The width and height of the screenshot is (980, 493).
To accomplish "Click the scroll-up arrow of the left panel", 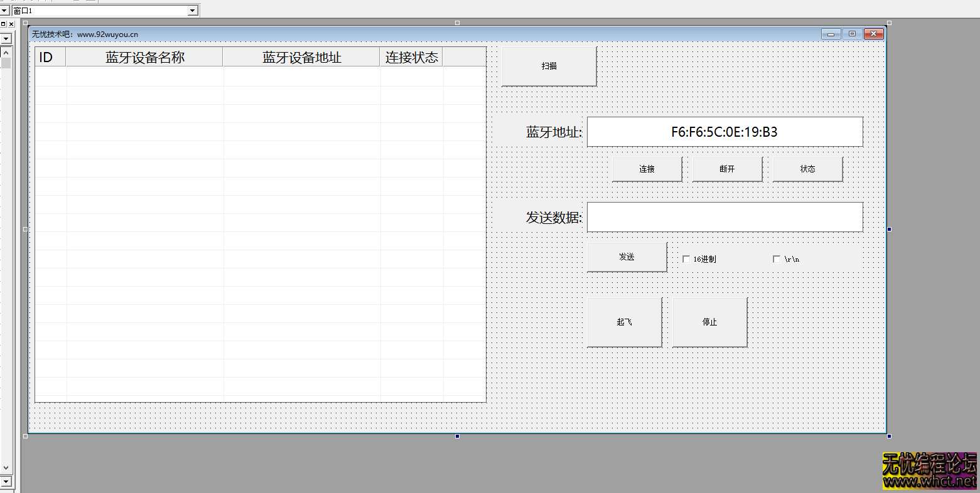I will tap(6, 51).
